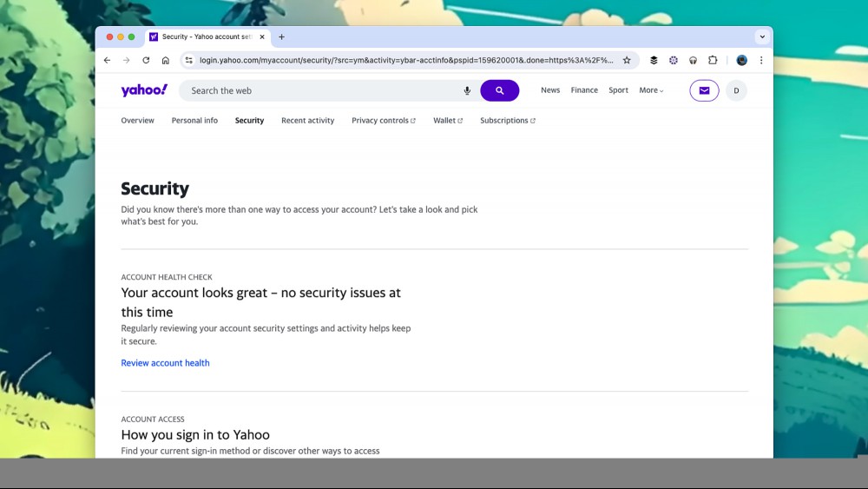Open the headphones extension icon
The width and height of the screenshot is (868, 489).
pyautogui.click(x=693, y=60)
